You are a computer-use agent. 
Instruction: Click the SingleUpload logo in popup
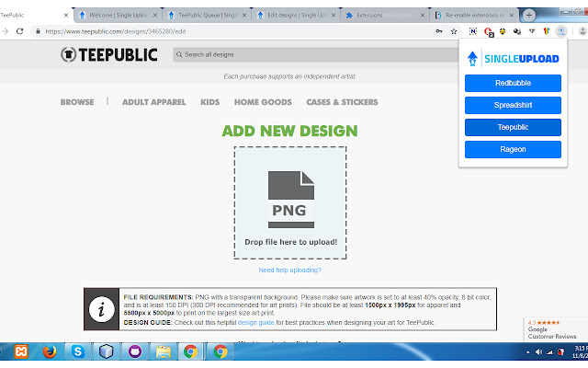click(513, 59)
